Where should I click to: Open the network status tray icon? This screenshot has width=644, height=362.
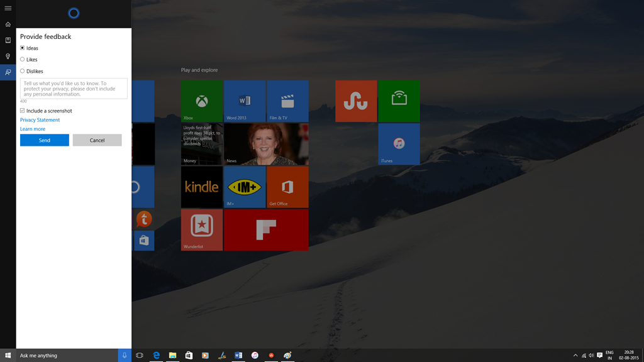(584, 356)
